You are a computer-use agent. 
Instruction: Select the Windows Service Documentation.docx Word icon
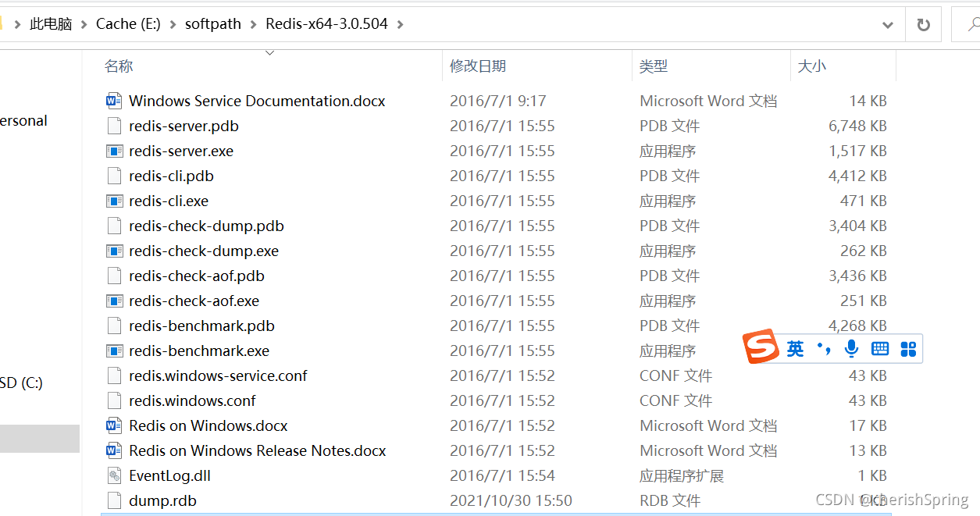115,101
